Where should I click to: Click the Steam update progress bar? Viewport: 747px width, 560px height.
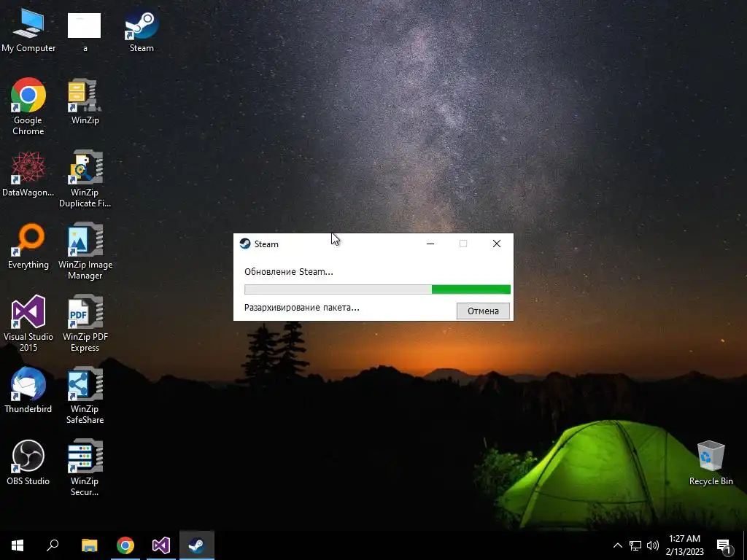click(377, 289)
